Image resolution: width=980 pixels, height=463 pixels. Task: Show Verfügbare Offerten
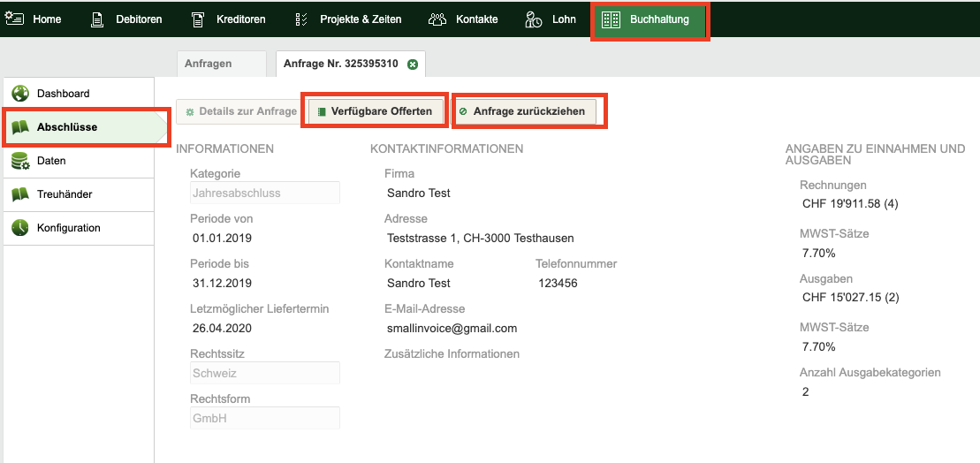[x=375, y=111]
